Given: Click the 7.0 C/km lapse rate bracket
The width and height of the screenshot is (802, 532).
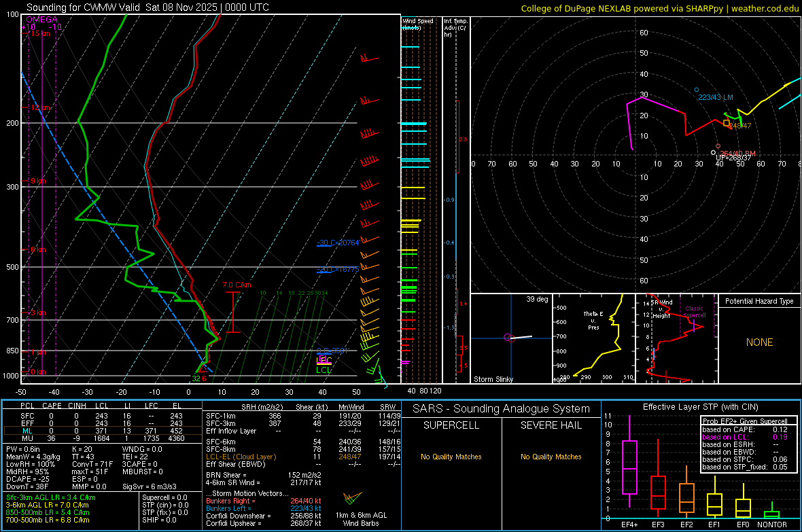Looking at the screenshot, I should click(x=232, y=312).
